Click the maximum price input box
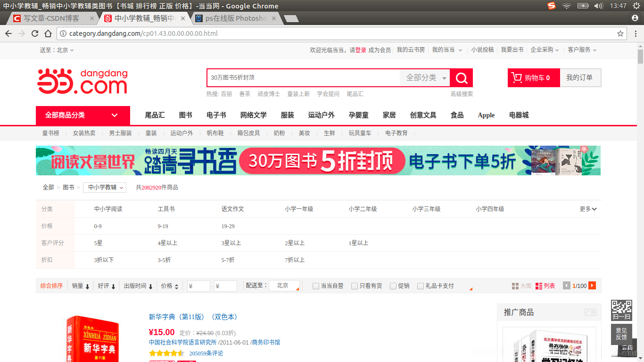This screenshot has width=644, height=362. coord(225,286)
